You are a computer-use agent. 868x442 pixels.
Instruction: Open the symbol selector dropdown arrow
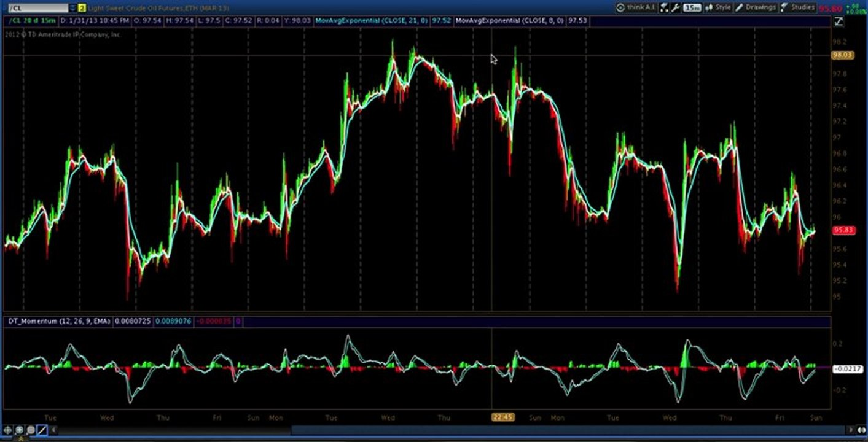pos(72,8)
